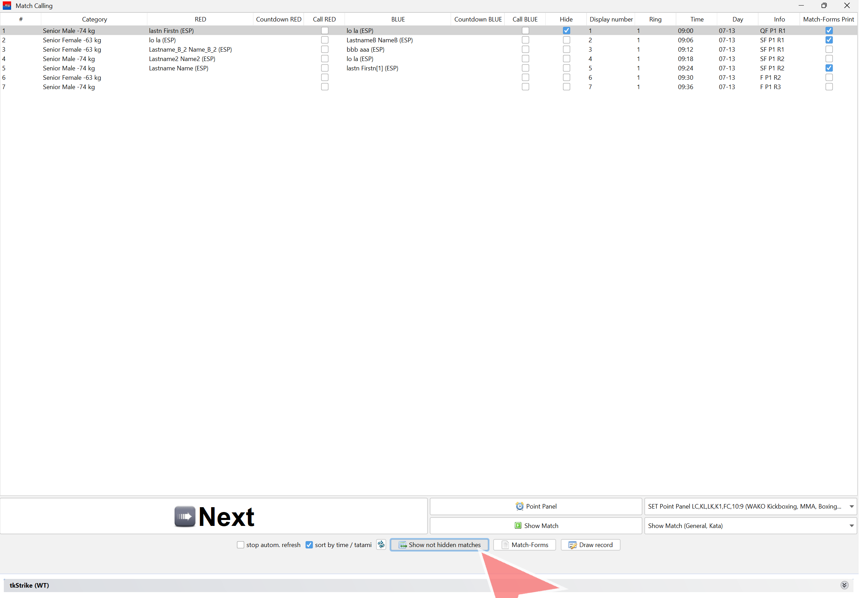Untick Hide checkbox for match 1
This screenshot has width=868, height=598.
[x=566, y=31]
